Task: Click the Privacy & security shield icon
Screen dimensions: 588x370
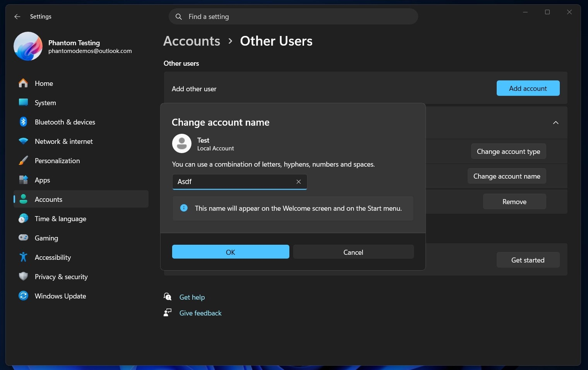Action: [23, 277]
